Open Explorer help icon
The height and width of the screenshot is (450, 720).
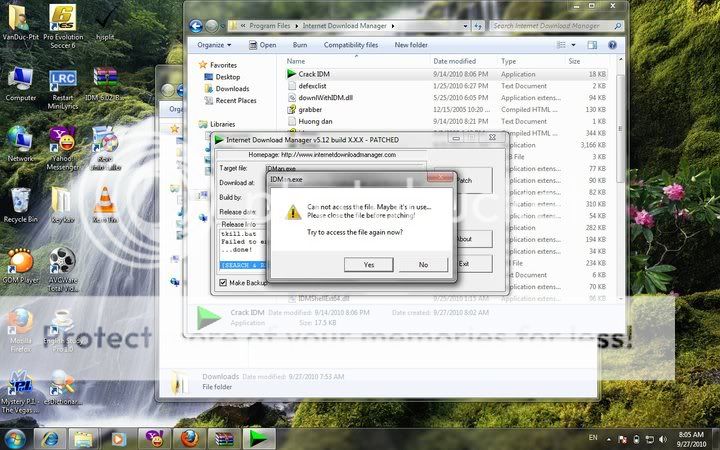coord(612,45)
